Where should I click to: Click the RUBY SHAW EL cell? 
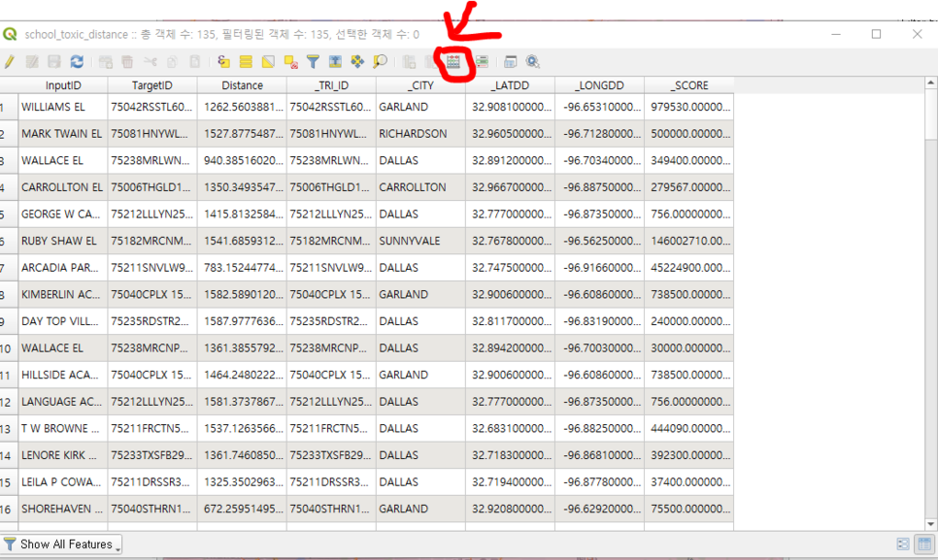coord(63,241)
